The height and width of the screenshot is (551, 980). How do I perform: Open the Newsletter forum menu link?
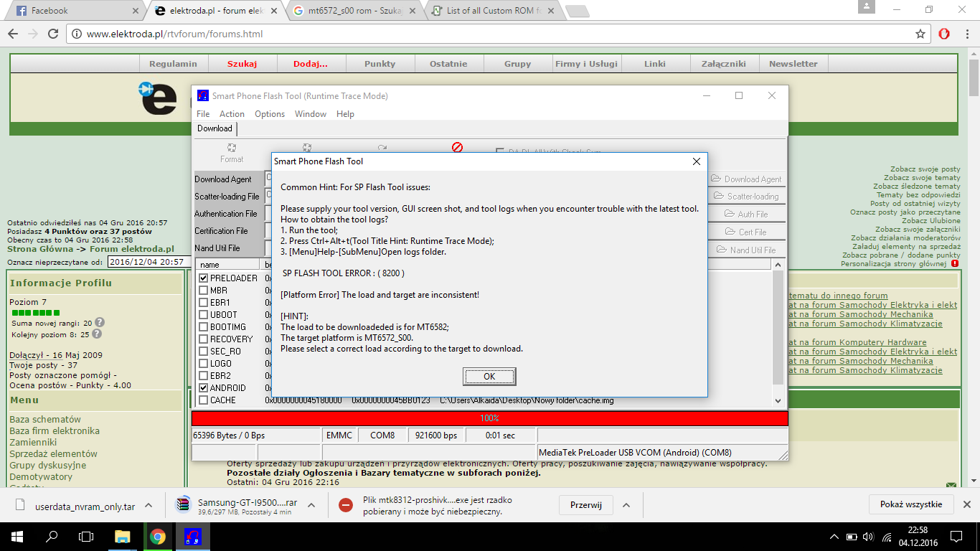(x=793, y=64)
